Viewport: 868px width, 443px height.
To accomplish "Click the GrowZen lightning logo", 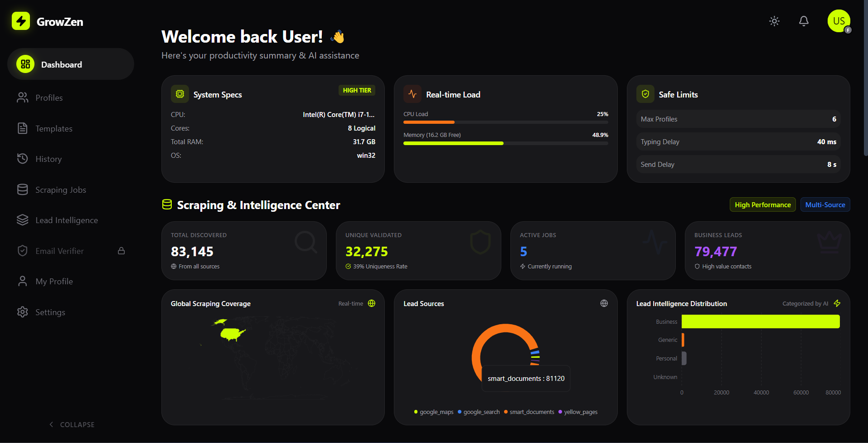I will tap(20, 21).
